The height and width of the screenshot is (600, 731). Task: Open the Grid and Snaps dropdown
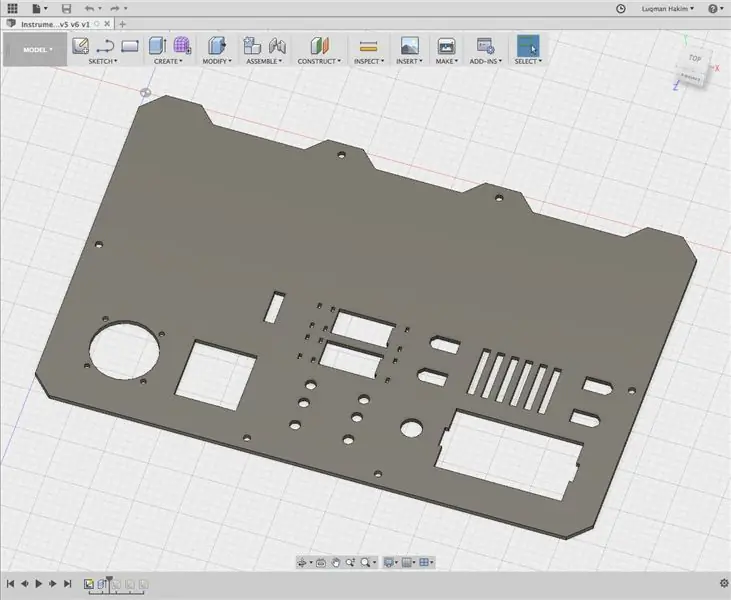(x=409, y=563)
